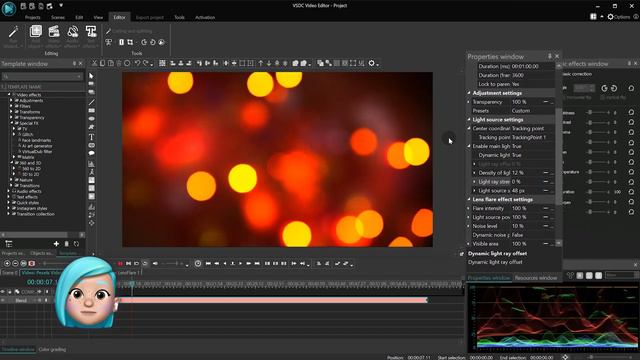Click the pink Blend clip on timeline
The height and width of the screenshot is (360, 640).
point(273,300)
